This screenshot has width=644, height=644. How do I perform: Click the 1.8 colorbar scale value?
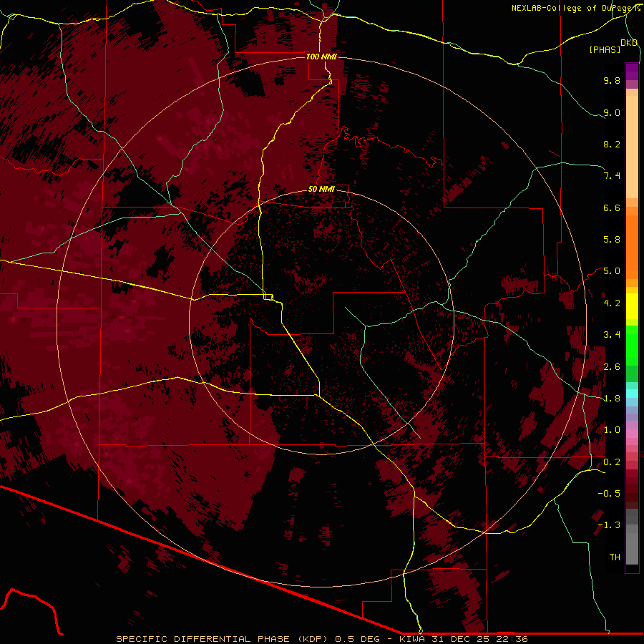[x=612, y=399]
